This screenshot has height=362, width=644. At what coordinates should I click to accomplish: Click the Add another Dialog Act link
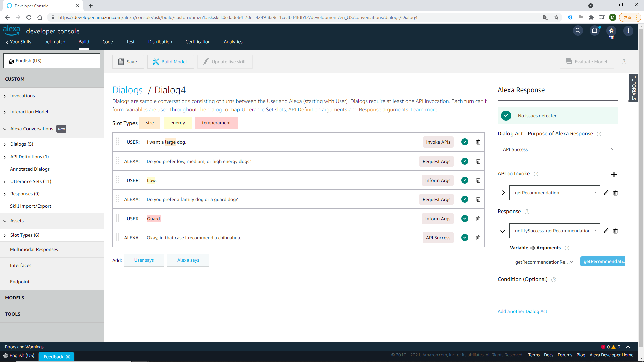coord(522,311)
